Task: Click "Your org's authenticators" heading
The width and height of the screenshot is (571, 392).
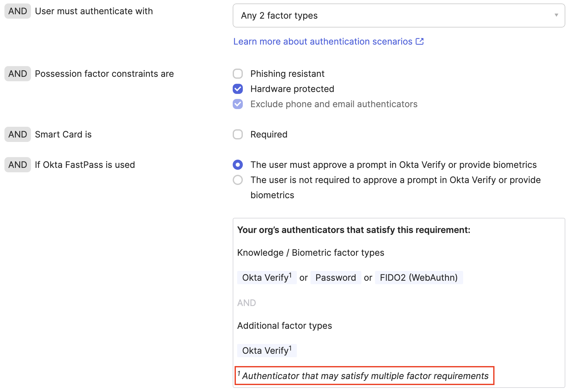Action: [353, 230]
